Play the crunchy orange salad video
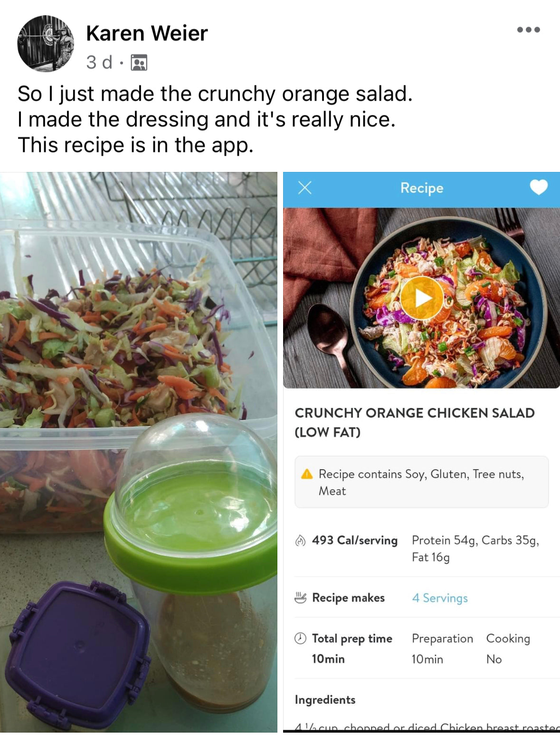560x735 pixels. tap(422, 298)
